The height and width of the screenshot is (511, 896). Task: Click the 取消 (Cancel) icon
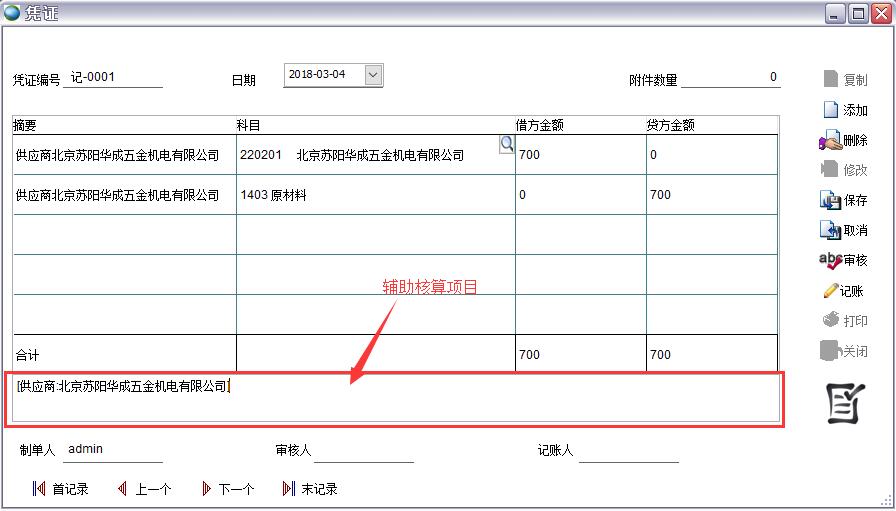[830, 230]
